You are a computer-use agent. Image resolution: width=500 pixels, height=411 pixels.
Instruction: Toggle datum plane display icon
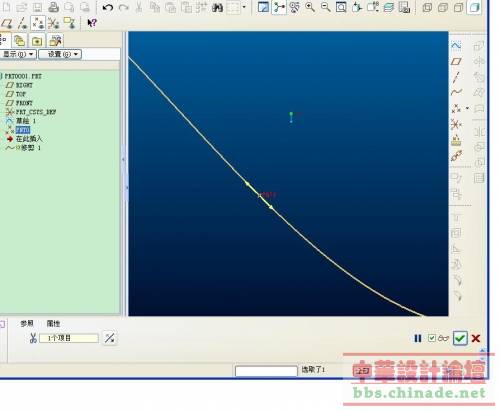pyautogui.click(x=7, y=23)
